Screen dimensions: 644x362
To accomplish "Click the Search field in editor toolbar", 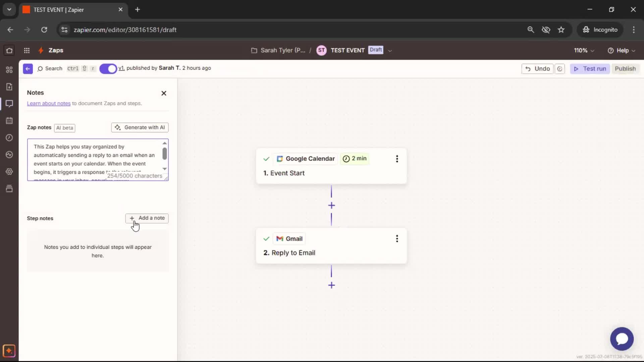I will (50, 69).
